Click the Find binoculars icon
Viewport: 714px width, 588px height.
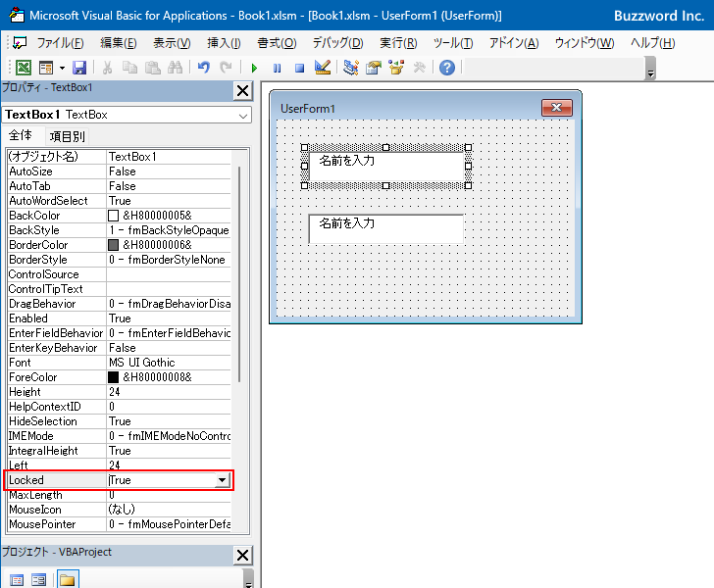click(x=175, y=68)
